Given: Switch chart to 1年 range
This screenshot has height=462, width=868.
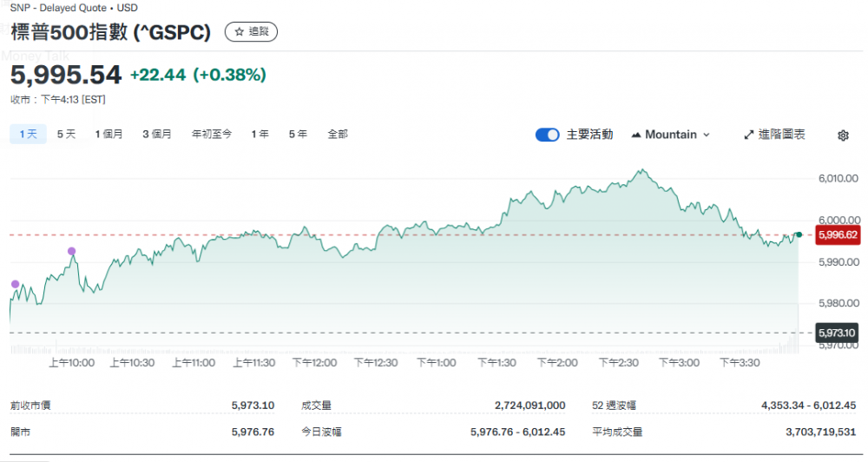Looking at the screenshot, I should (260, 134).
